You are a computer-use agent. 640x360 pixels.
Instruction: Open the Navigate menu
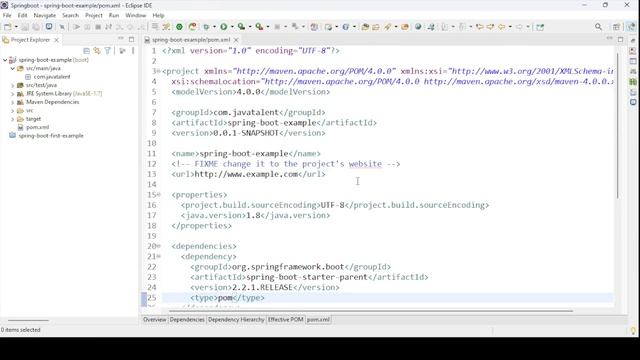(44, 15)
